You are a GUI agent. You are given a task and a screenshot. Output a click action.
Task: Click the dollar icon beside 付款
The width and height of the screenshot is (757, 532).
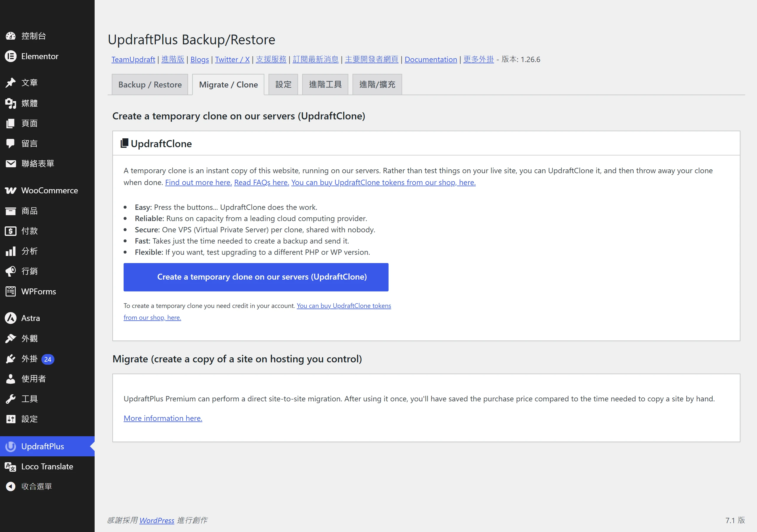click(x=11, y=231)
